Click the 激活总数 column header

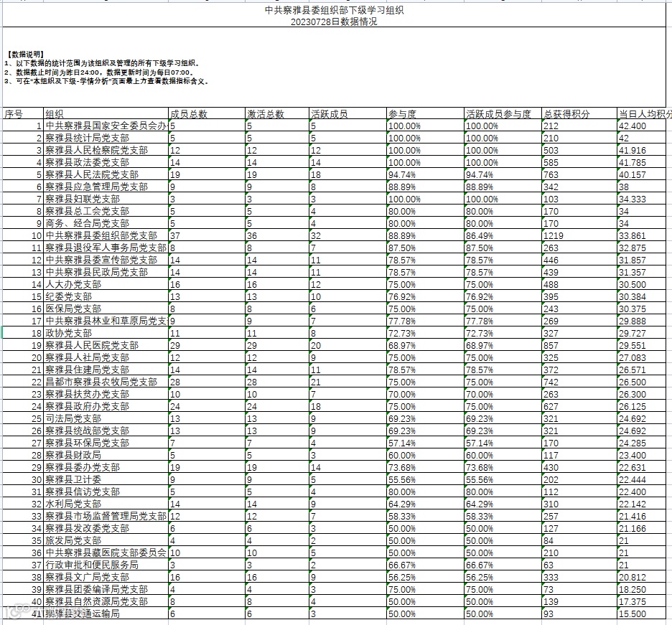click(x=277, y=113)
